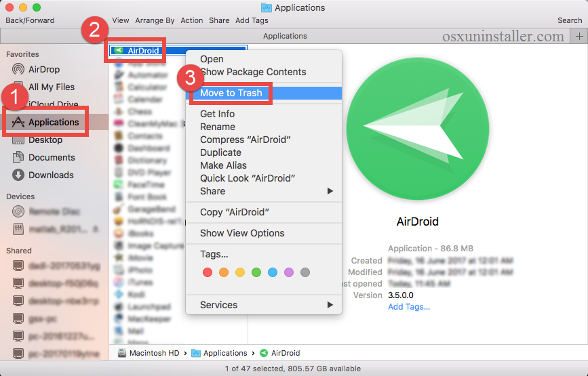Click the Search toolbar item
The width and height of the screenshot is (588, 376).
click(x=570, y=20)
